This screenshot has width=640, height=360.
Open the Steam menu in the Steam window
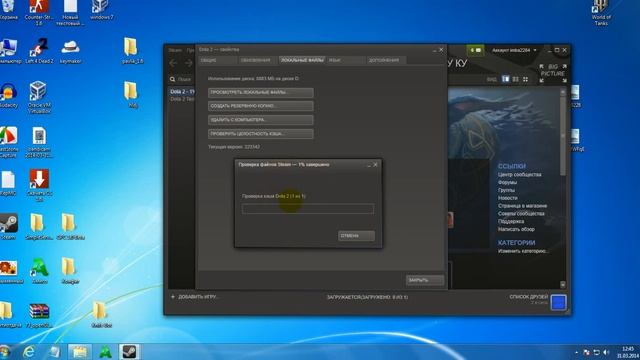pos(175,50)
